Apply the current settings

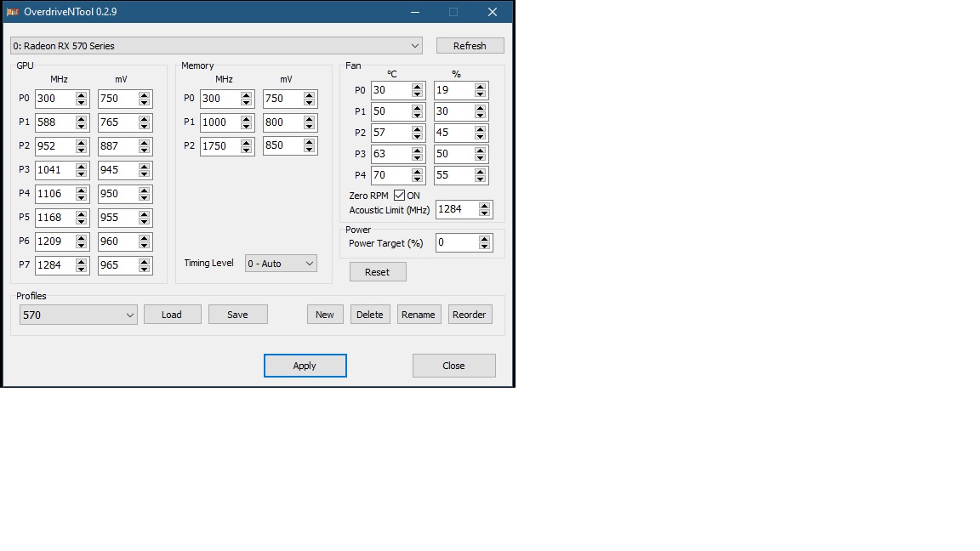click(305, 366)
